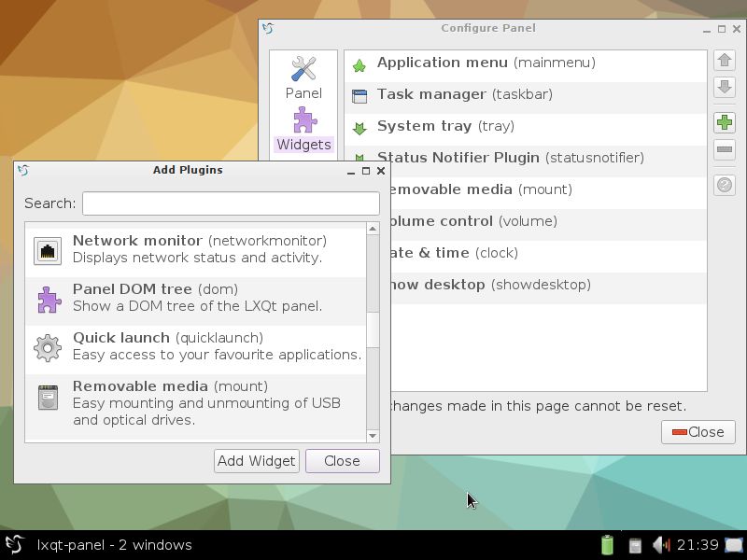Select Task manager (taskbar) row
Screen dimensions: 747x560
click(x=526, y=98)
